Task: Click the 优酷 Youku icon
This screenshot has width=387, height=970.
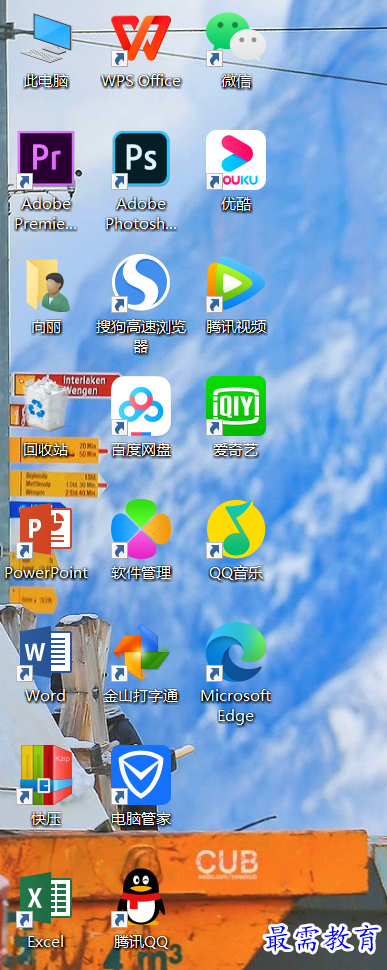Action: 236,160
